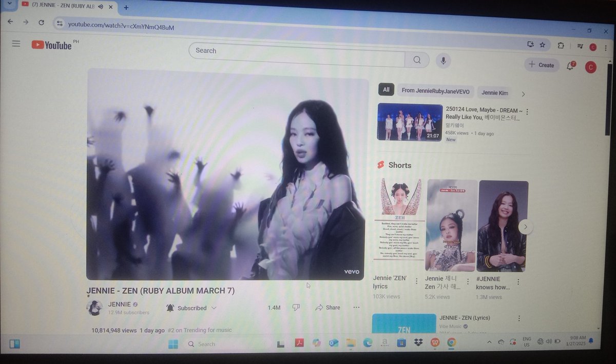Open Windows Start menu
The height and width of the screenshot is (364, 616).
(x=173, y=344)
